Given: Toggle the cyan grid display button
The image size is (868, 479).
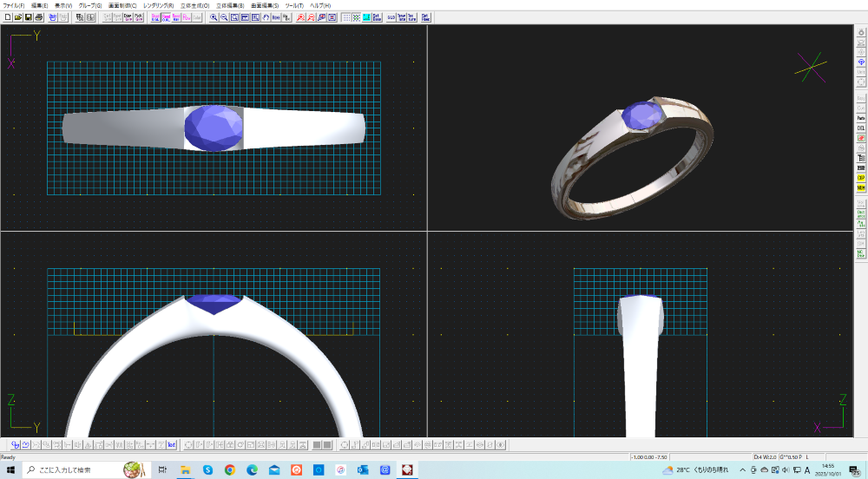Looking at the screenshot, I should click(366, 17).
